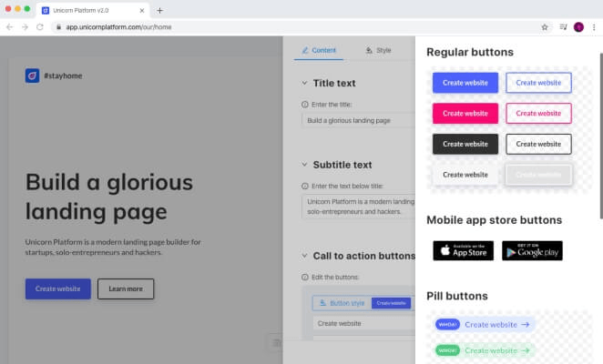The height and width of the screenshot is (364, 603).
Task: Switch to the Content tab
Action: coord(319,50)
